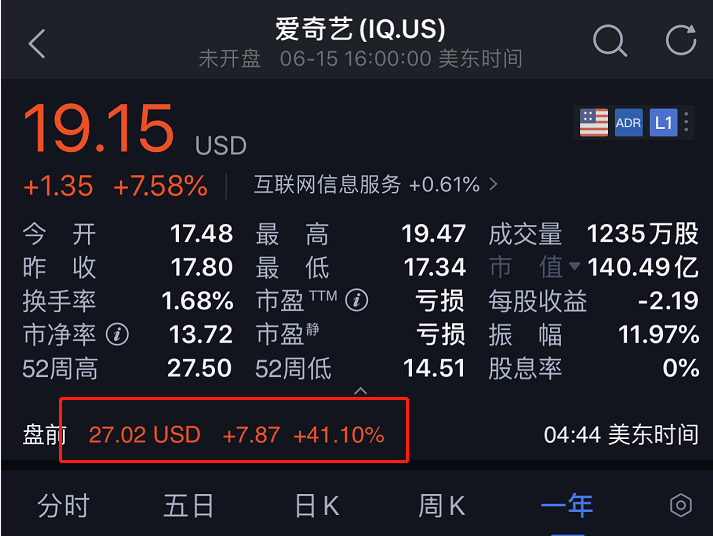Open chart settings hexagon icon
Screen dimensions: 713x536
tap(681, 505)
